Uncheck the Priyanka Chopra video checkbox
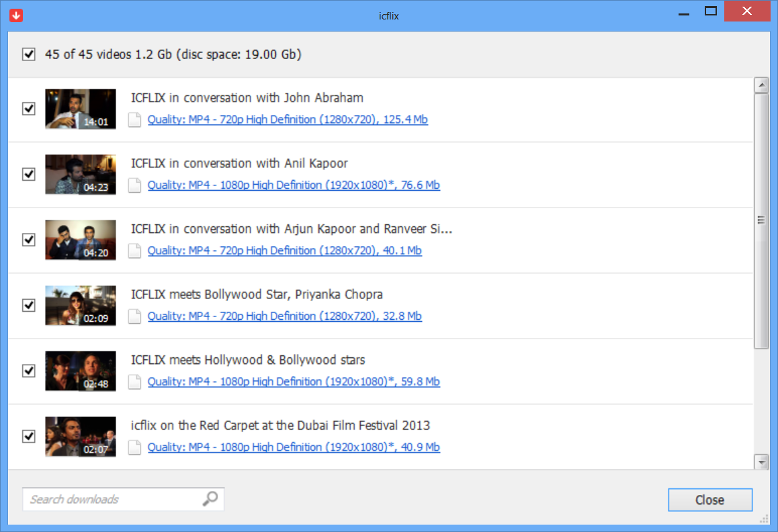Image resolution: width=778 pixels, height=532 pixels. click(29, 305)
